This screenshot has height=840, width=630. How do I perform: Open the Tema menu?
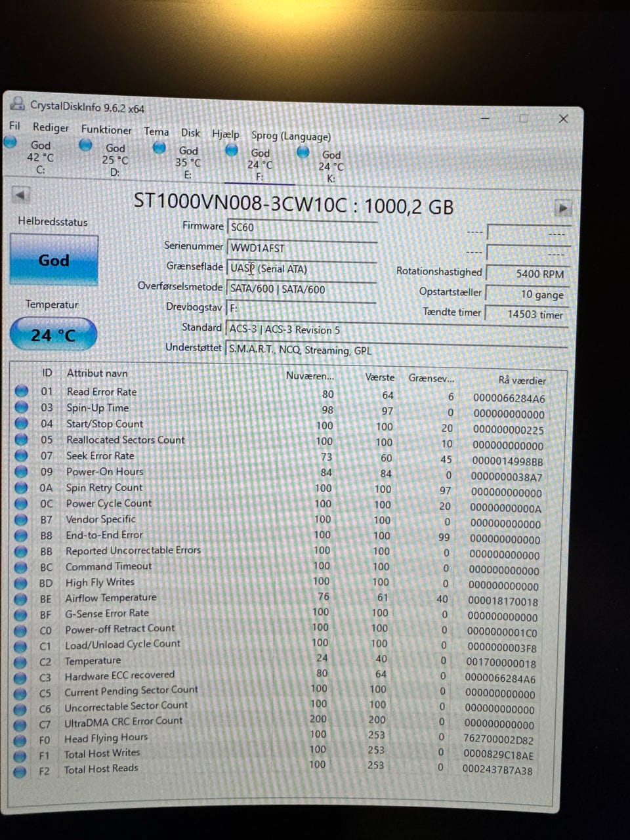click(x=156, y=131)
